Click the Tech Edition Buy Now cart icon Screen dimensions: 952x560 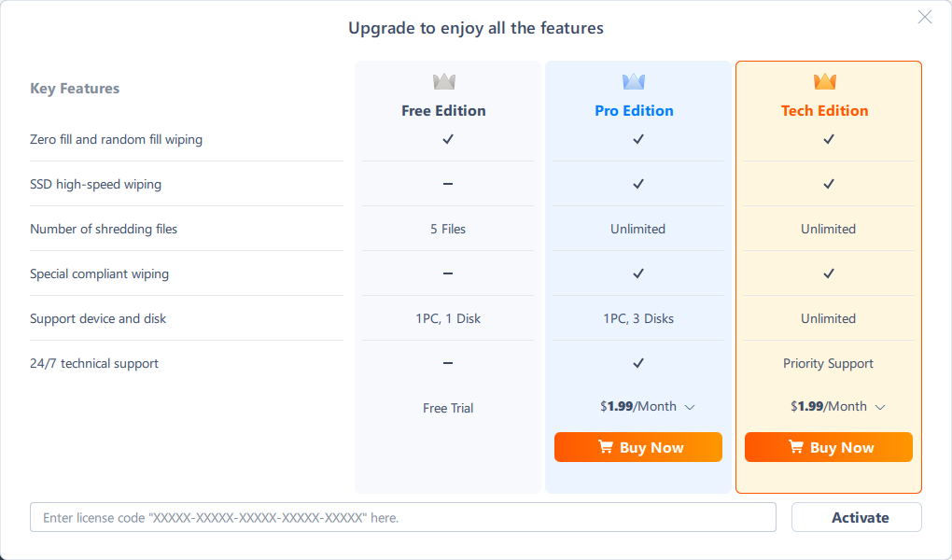coord(796,447)
